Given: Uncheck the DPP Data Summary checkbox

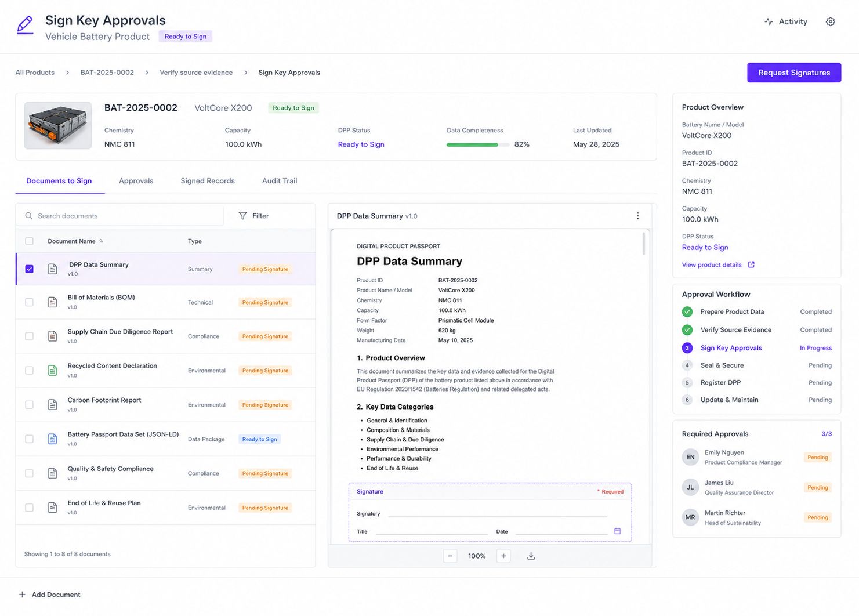Looking at the screenshot, I should [x=29, y=269].
